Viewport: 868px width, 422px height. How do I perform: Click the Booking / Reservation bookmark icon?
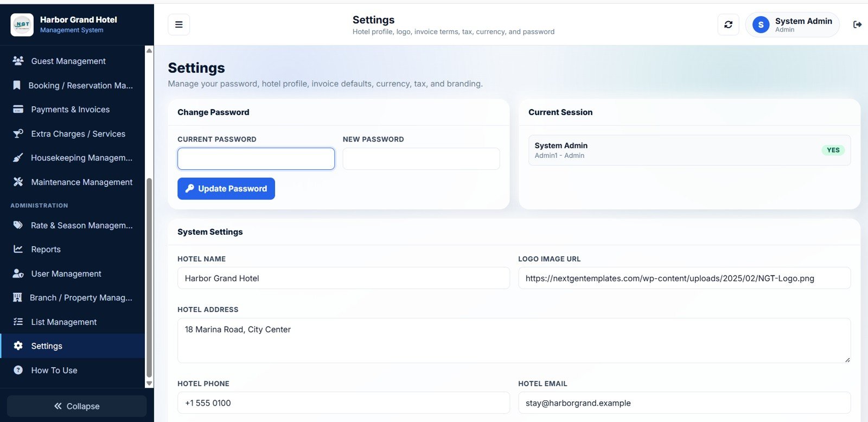click(x=17, y=85)
